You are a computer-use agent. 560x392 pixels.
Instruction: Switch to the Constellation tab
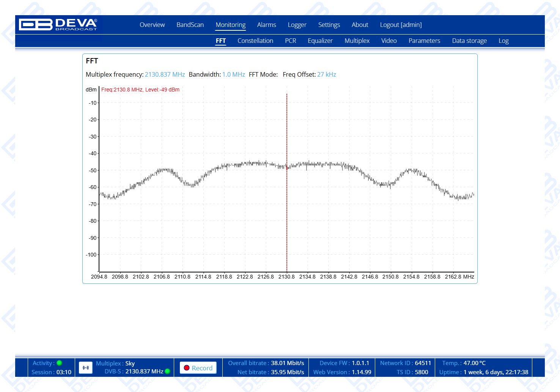click(255, 41)
